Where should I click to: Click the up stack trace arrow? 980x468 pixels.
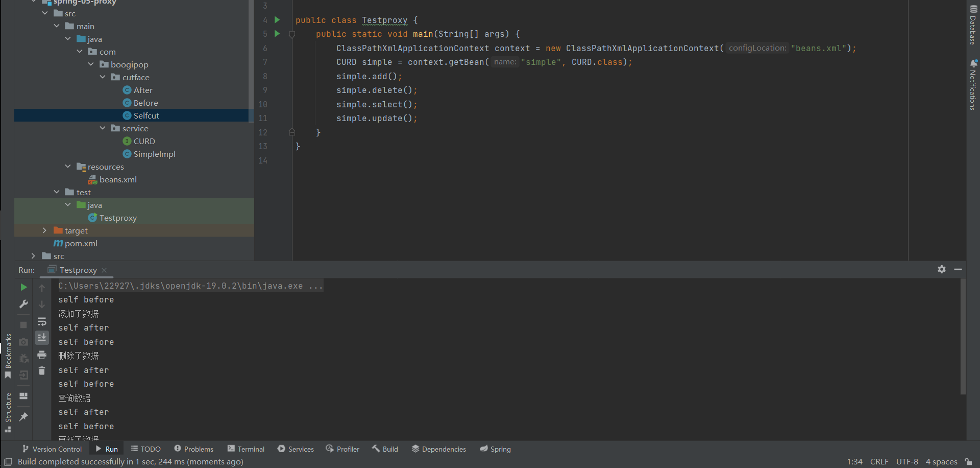42,288
